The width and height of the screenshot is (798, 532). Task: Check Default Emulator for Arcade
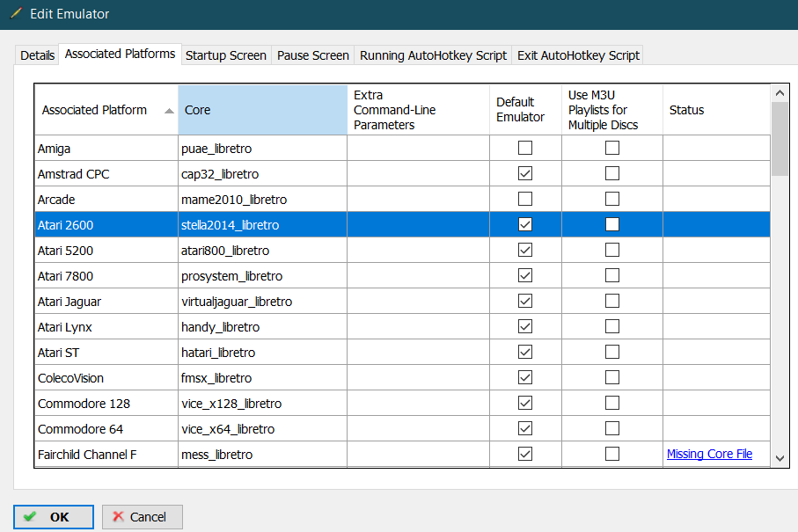point(525,199)
